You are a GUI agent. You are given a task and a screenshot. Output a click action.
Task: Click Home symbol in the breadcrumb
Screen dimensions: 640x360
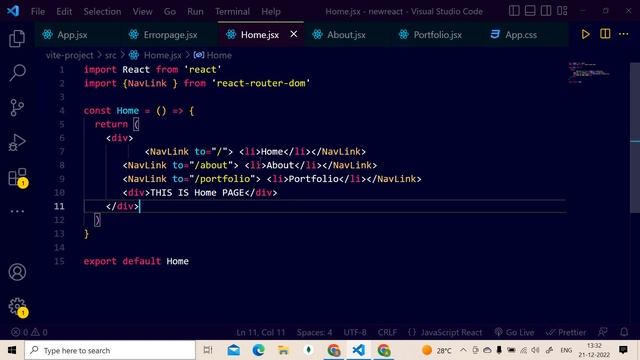pos(219,55)
